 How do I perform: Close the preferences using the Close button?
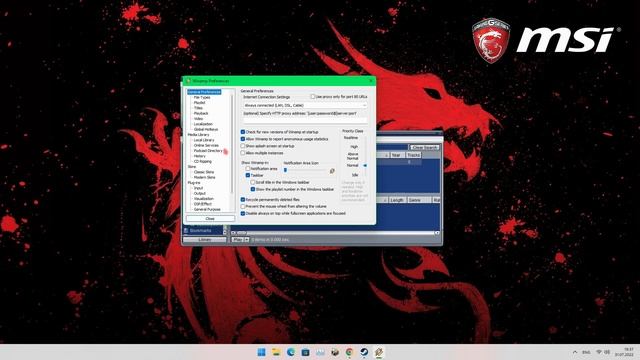[210, 219]
